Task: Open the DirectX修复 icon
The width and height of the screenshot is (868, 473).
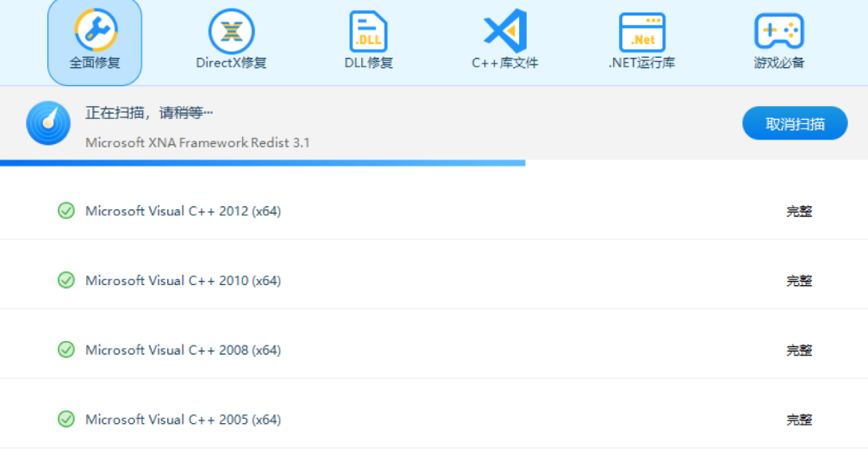Action: click(x=231, y=32)
